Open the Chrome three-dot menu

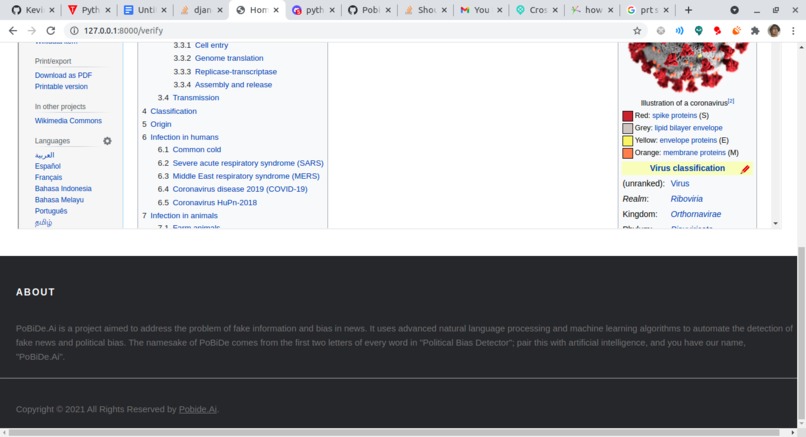pos(793,31)
